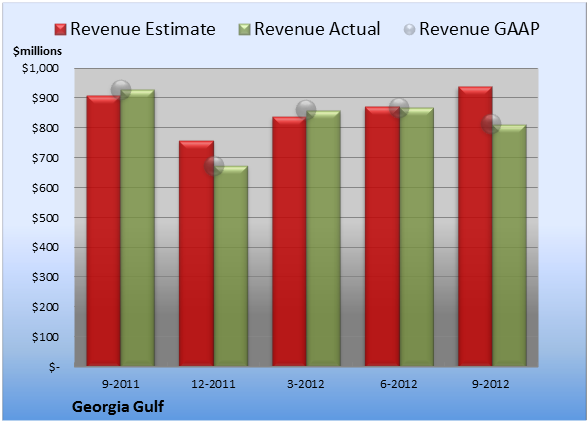Click the '3-2012' x-axis label
Screen dimensions: 588x422
tap(306, 384)
